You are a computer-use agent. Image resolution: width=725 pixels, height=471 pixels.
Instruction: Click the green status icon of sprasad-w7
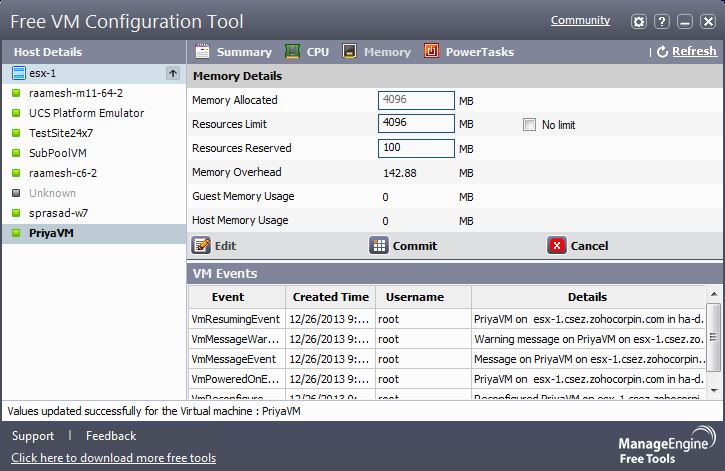[16, 213]
